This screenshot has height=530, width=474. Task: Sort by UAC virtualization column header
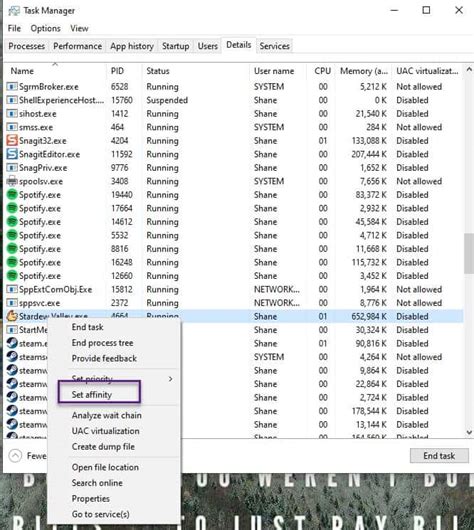pos(428,71)
